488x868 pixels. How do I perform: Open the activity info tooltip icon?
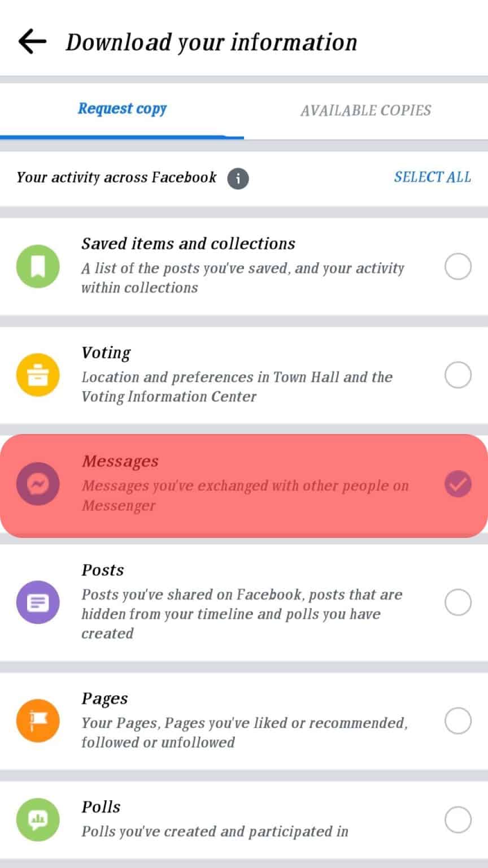(238, 177)
